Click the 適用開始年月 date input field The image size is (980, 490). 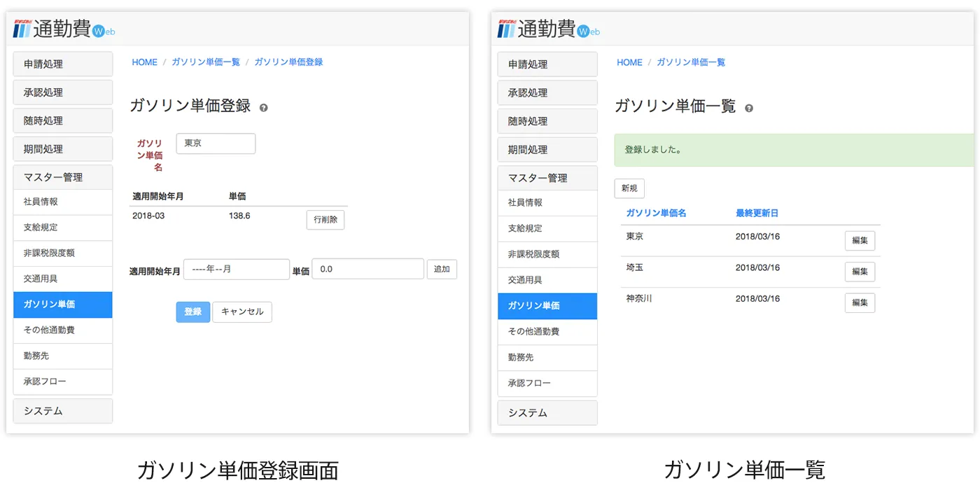tap(237, 269)
